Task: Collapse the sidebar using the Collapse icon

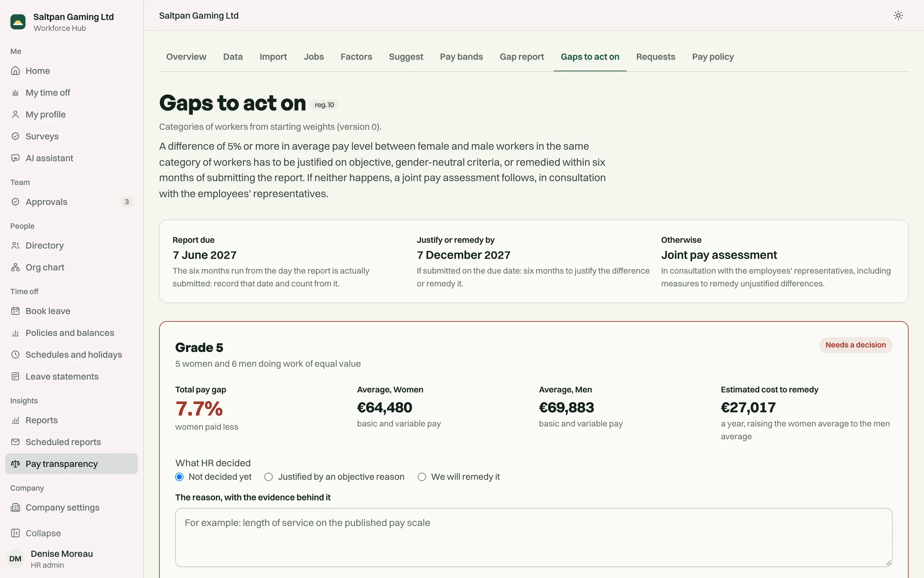Action: click(15, 533)
